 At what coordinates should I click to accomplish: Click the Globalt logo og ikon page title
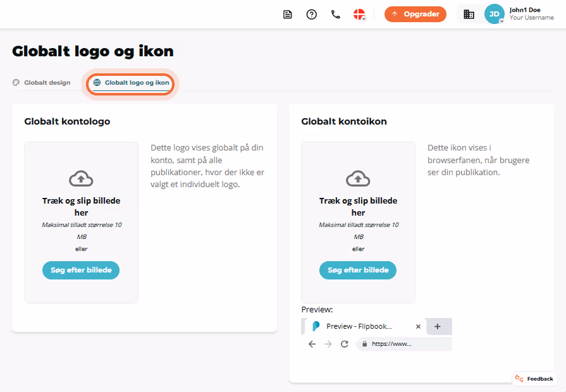(x=93, y=52)
